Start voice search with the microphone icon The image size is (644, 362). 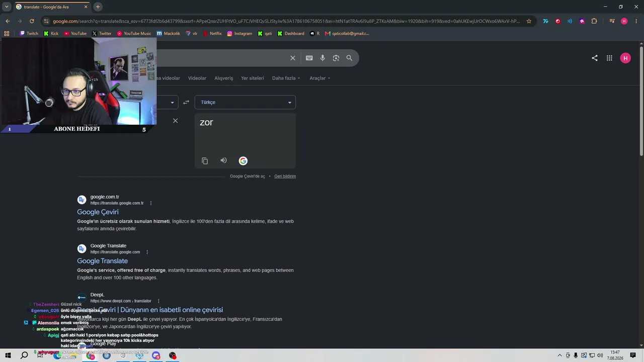323,58
